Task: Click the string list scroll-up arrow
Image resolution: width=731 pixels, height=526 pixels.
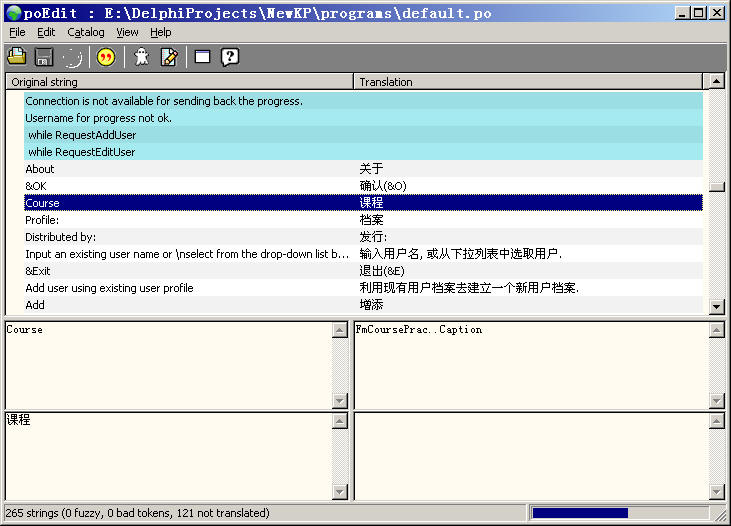Action: [717, 82]
